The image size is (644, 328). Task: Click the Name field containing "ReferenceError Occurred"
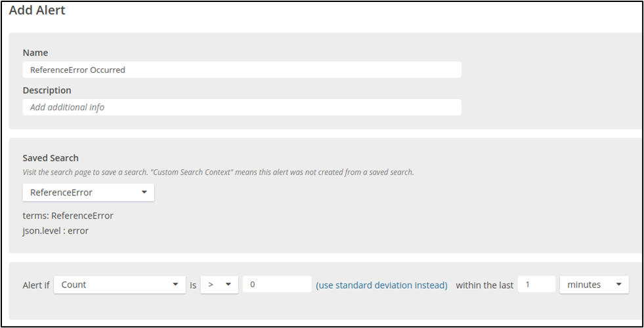pos(242,70)
